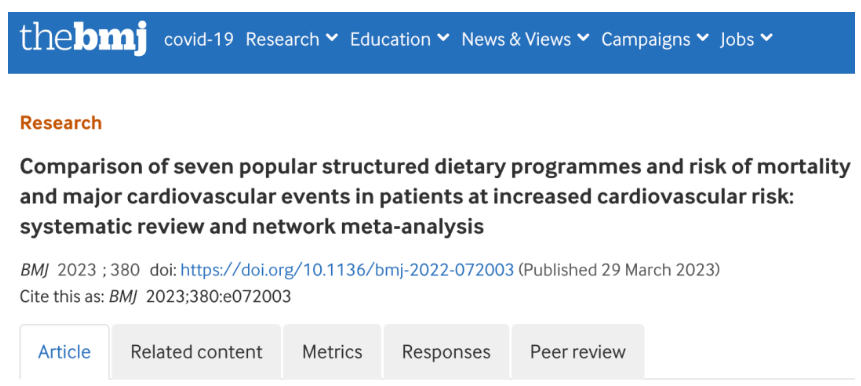Switch to the Related content tab

click(197, 351)
